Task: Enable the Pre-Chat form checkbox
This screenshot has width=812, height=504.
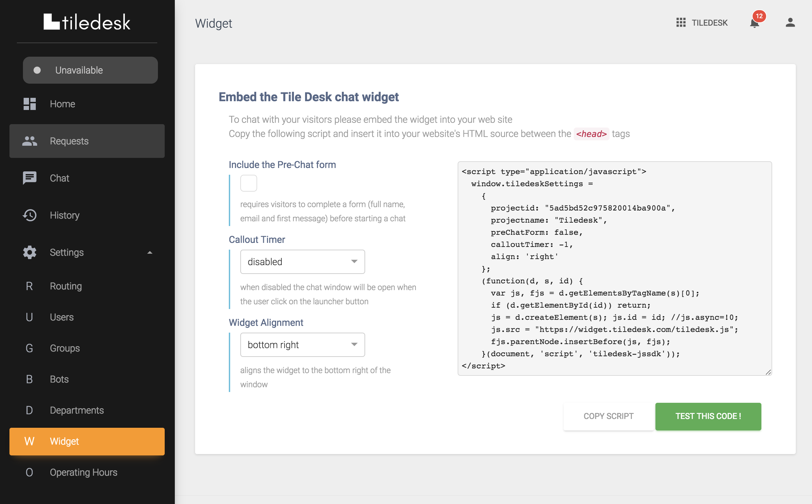Action: pyautogui.click(x=249, y=183)
